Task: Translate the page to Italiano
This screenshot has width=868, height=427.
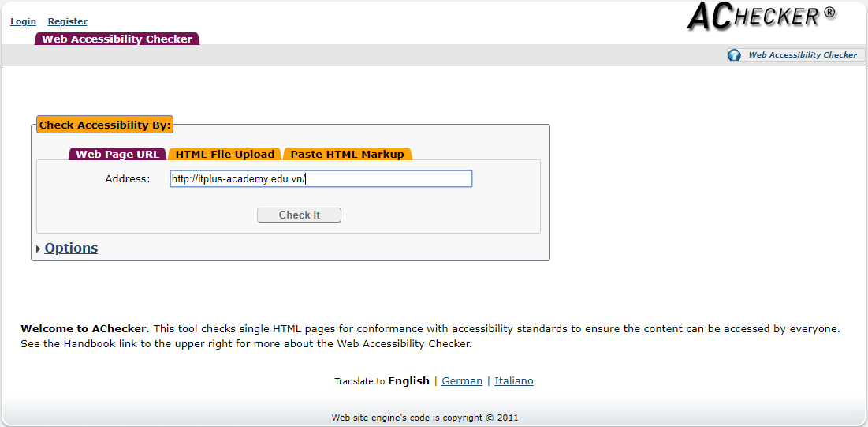Action: [x=514, y=381]
